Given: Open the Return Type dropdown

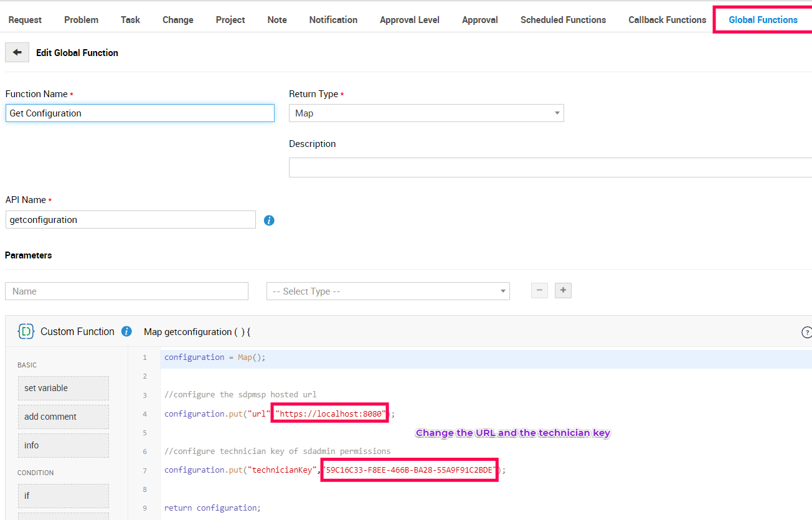Looking at the screenshot, I should click(x=426, y=113).
